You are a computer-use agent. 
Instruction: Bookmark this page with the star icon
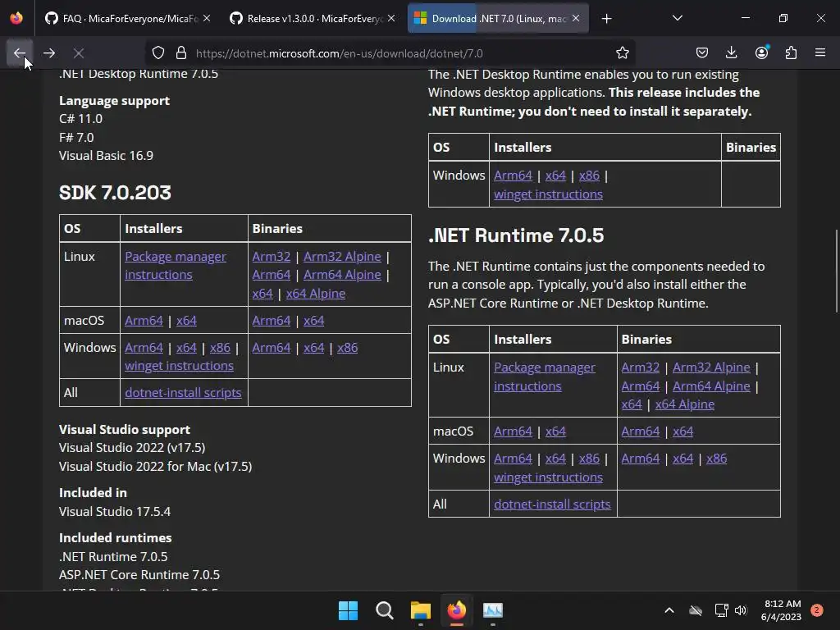622,53
